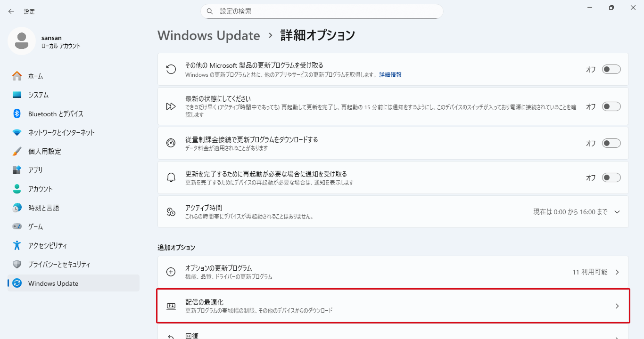Click the アクティブ時間 clock icon
The width and height of the screenshot is (644, 339).
point(171,212)
